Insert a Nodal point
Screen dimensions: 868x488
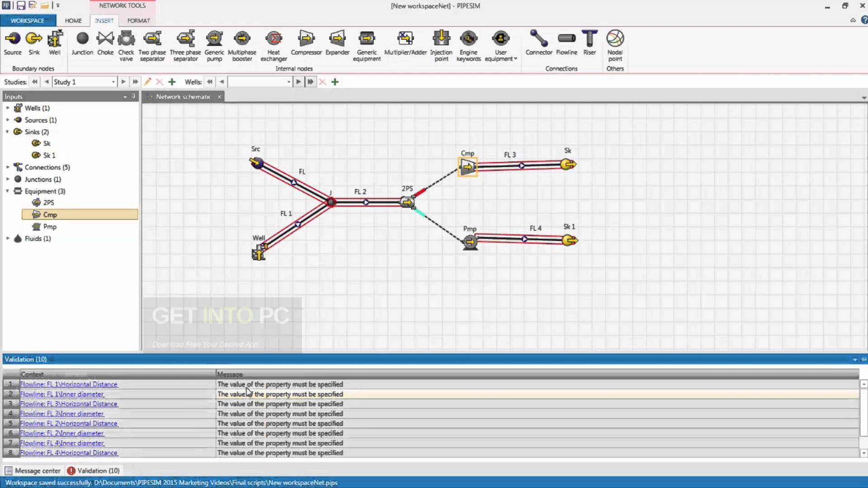coord(615,46)
